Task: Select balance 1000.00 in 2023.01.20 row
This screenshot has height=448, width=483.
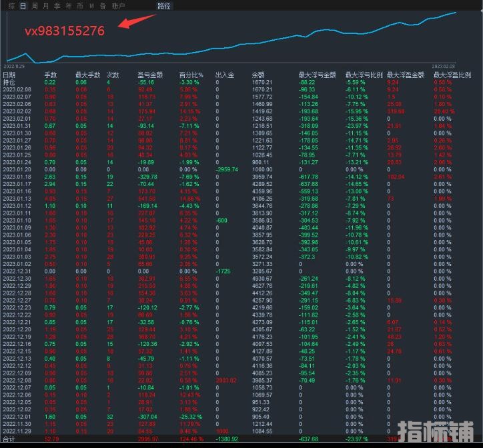Action: pos(262,169)
